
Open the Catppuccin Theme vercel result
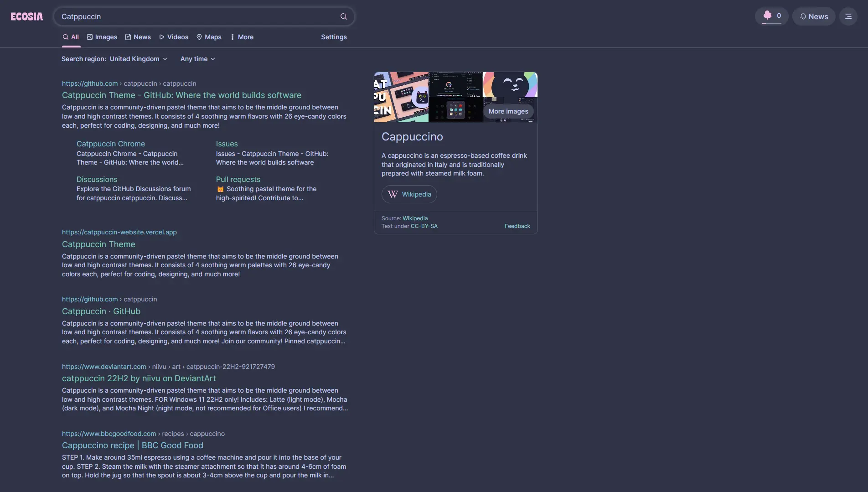pyautogui.click(x=98, y=244)
